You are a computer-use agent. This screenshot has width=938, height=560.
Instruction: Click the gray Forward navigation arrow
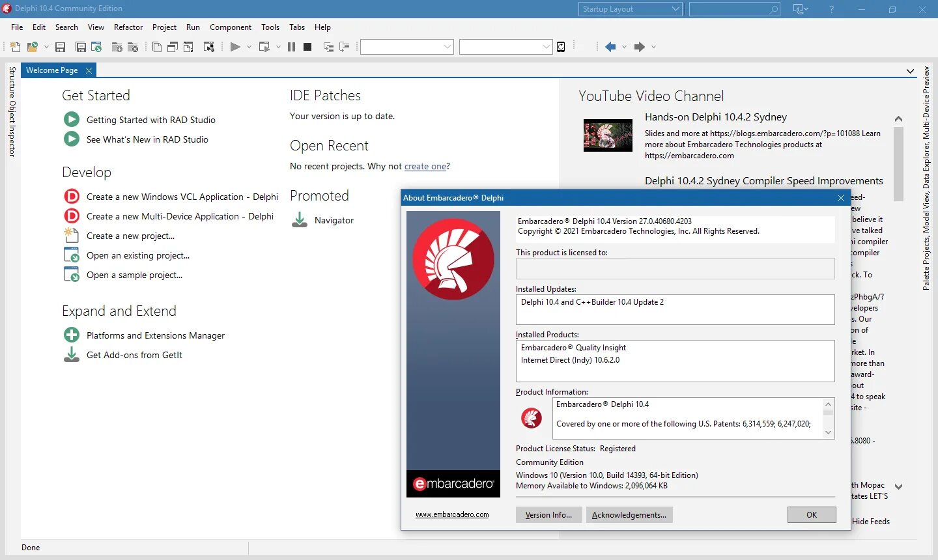640,47
